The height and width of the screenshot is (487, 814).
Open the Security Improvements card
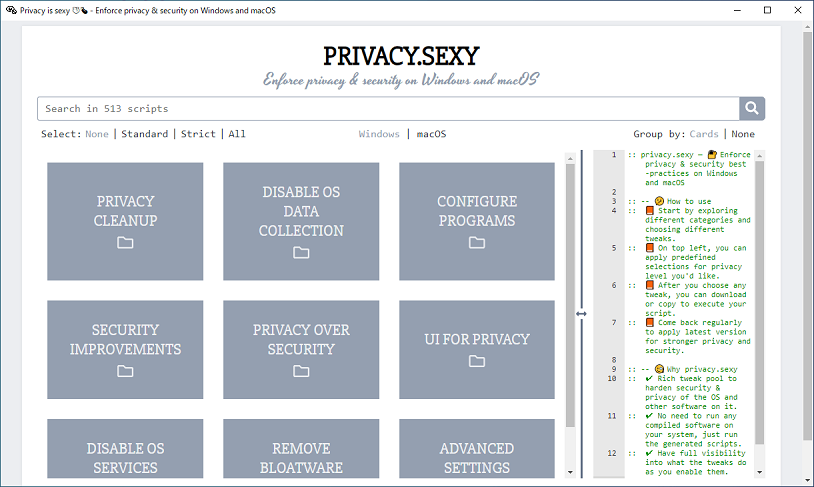pos(125,349)
